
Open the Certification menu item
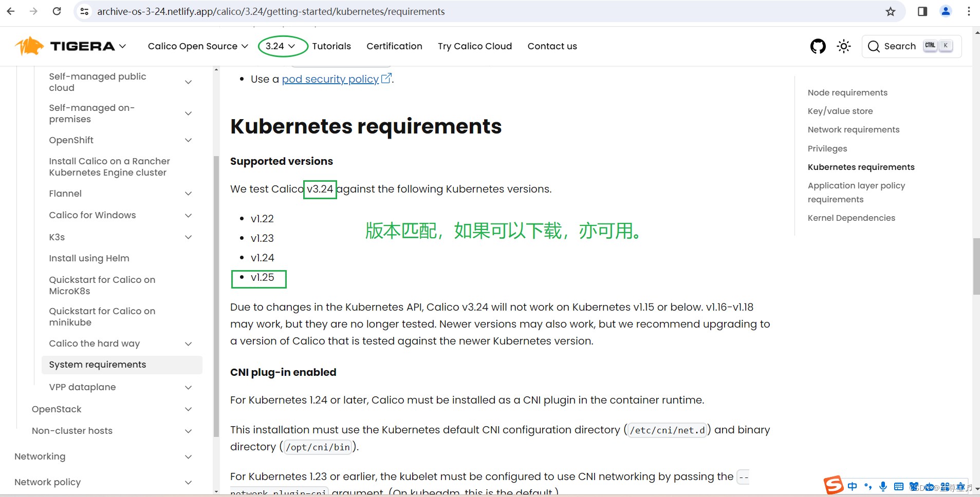coord(394,46)
